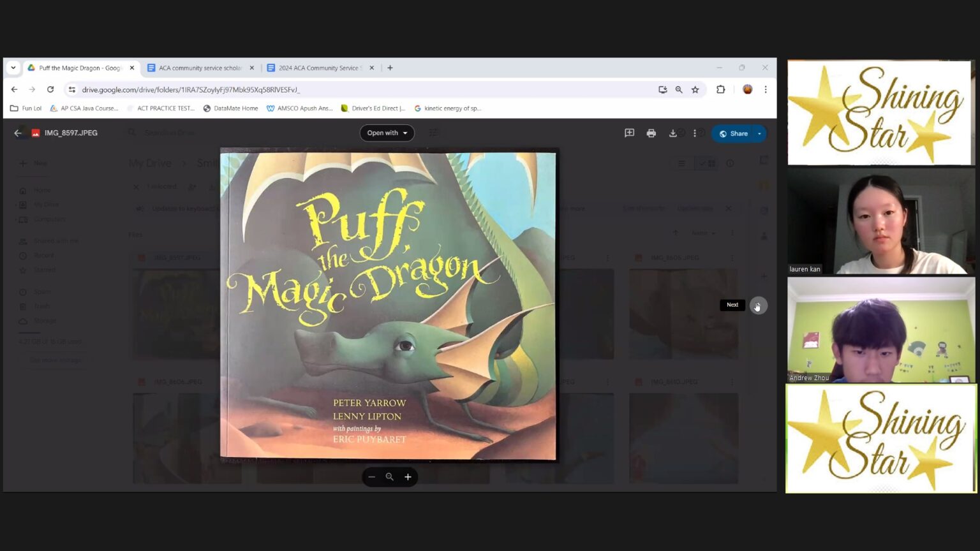Switch to the 2024 ACA Community Service tab
Screen dimensions: 980x551
[320, 68]
